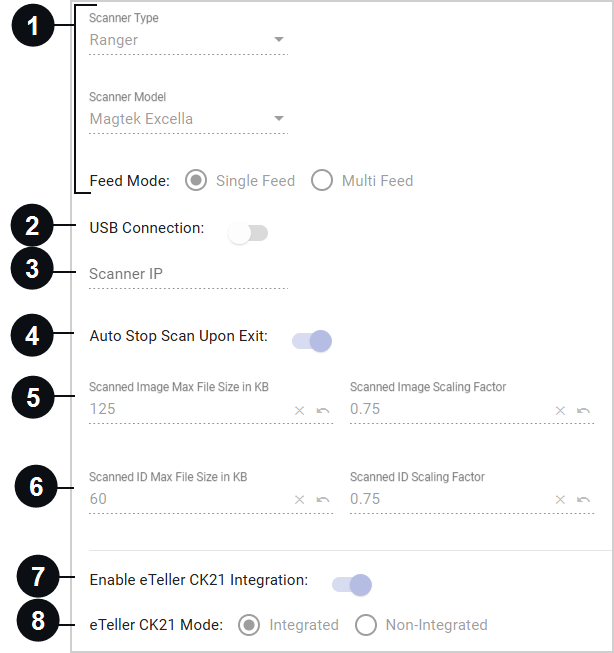Reset Scanned Image Max File Size with undo icon
Screen dimensions: 614x653
click(323, 411)
